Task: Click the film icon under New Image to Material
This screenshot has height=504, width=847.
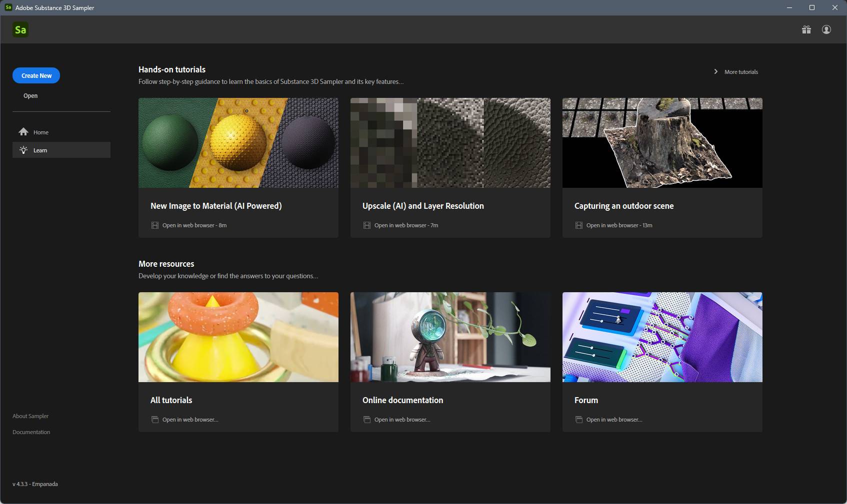Action: tap(155, 225)
